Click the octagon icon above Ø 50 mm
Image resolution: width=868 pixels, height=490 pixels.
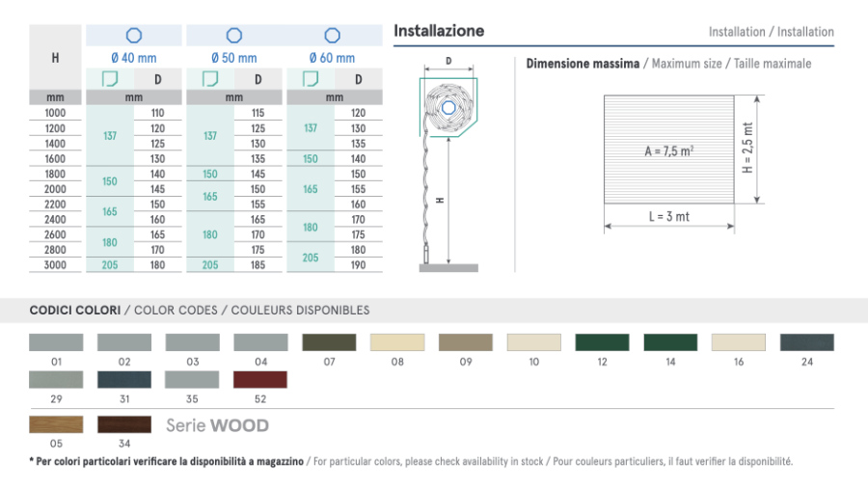(x=233, y=36)
